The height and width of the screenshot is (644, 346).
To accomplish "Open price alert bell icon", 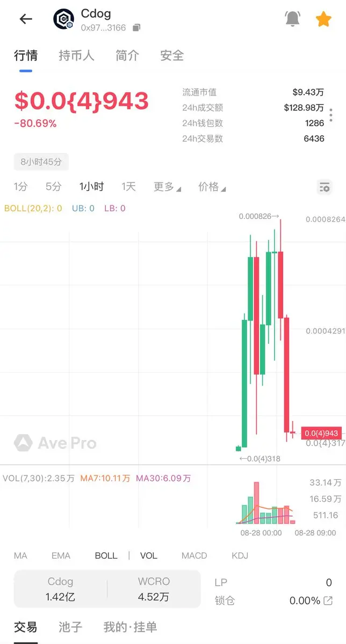I will pyautogui.click(x=293, y=19).
